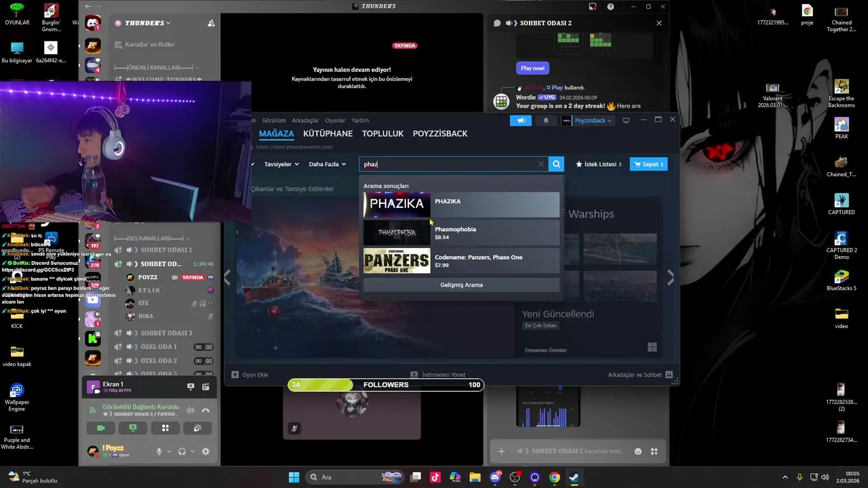The height and width of the screenshot is (488, 868).
Task: Click Oyun Ekle in Steam footer
Action: 250,375
